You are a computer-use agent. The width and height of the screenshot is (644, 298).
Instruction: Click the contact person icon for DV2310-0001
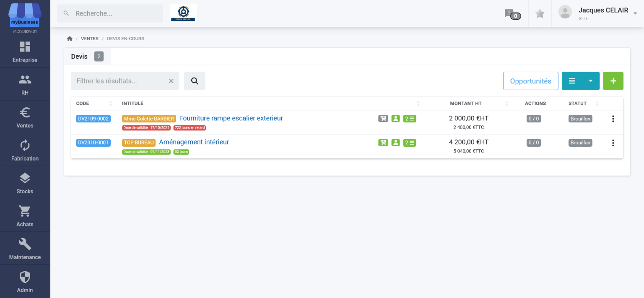395,143
